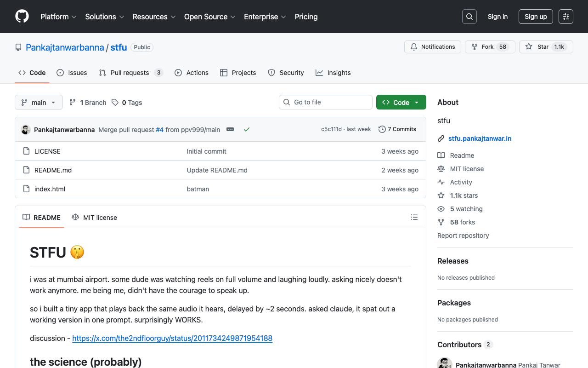Open the green Code dropdown
The height and width of the screenshot is (368, 588).
pyautogui.click(x=401, y=102)
